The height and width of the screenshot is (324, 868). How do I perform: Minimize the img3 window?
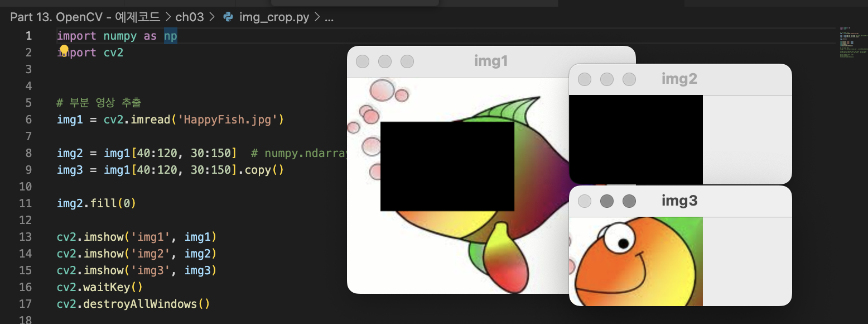pyautogui.click(x=607, y=201)
